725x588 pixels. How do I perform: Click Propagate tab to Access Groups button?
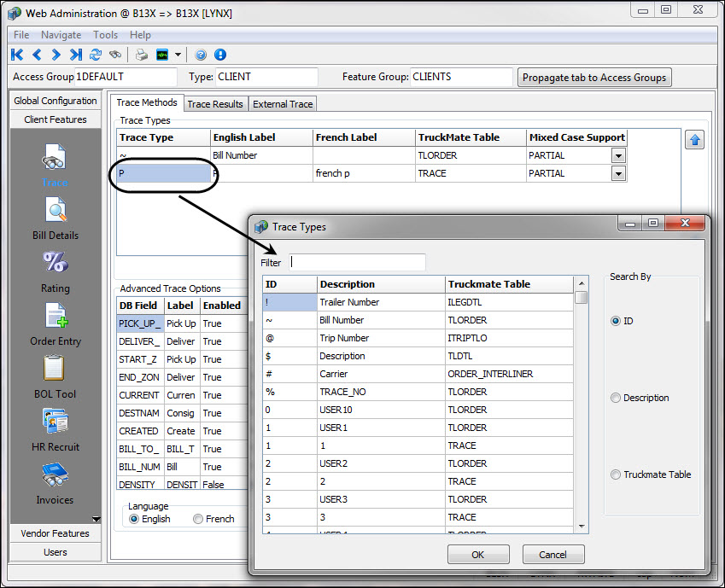click(x=594, y=77)
